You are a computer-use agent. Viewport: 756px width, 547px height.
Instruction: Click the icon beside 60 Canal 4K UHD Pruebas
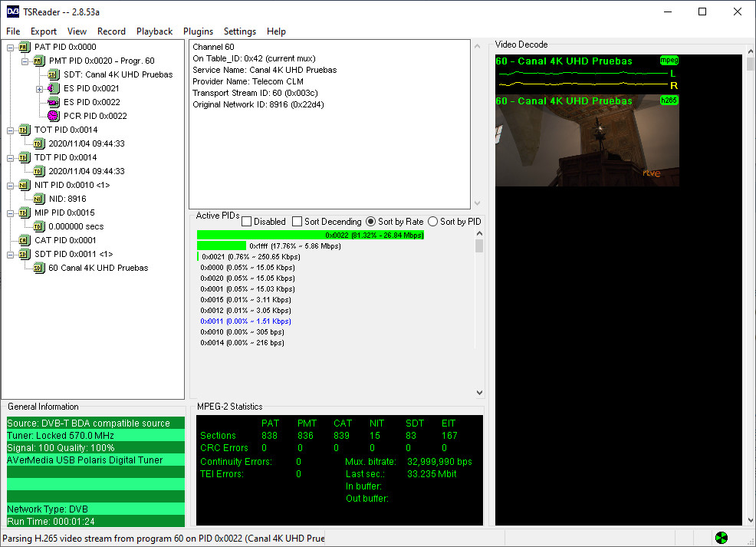pyautogui.click(x=39, y=269)
